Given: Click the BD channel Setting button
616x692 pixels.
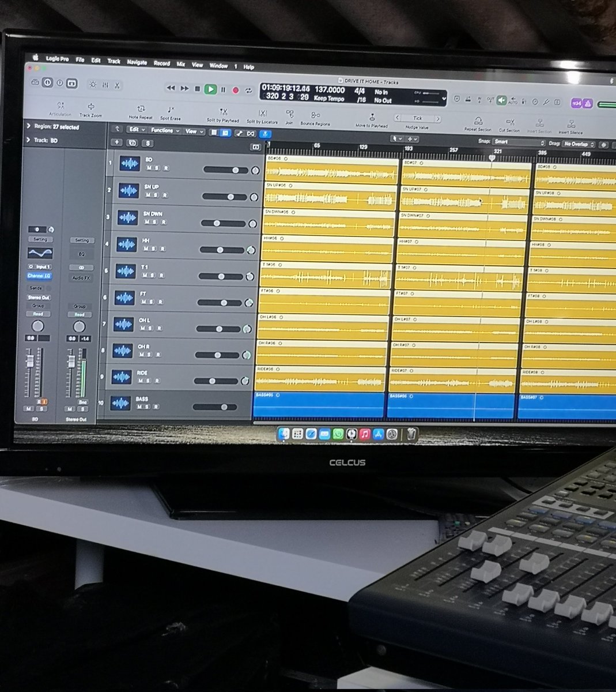Looking at the screenshot, I should coord(40,239).
